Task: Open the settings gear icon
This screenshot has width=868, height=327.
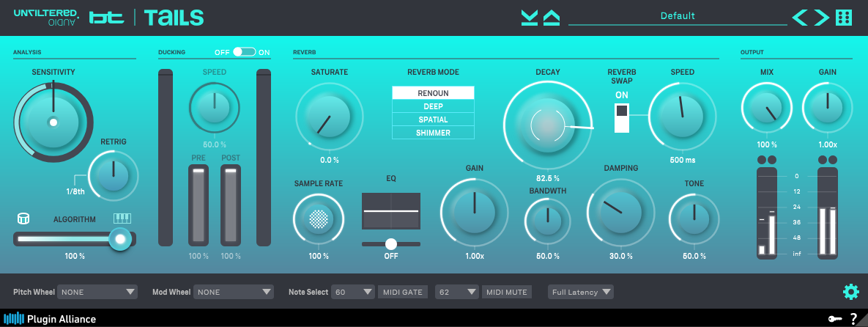Action: click(850, 292)
